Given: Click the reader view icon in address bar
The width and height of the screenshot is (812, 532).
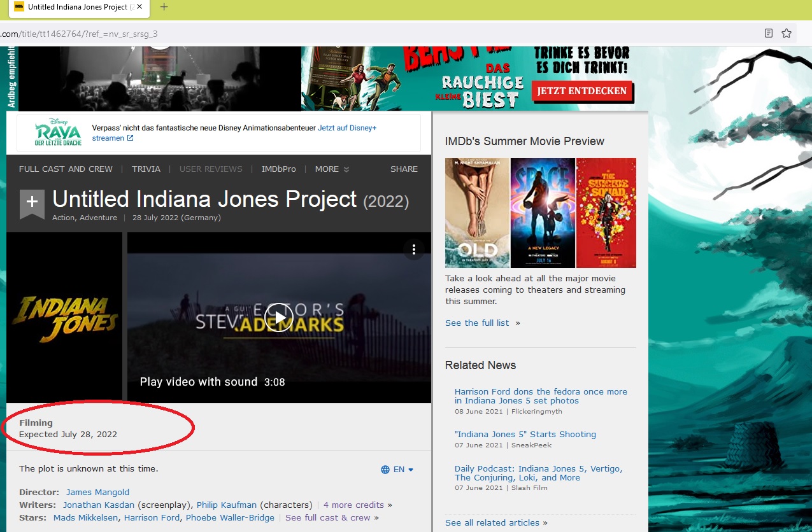Looking at the screenshot, I should coord(769,33).
